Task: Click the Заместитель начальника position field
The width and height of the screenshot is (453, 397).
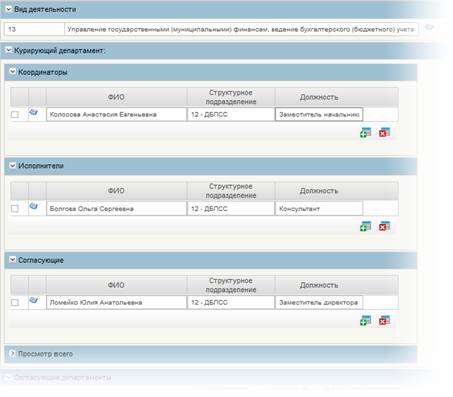Action: pos(319,114)
